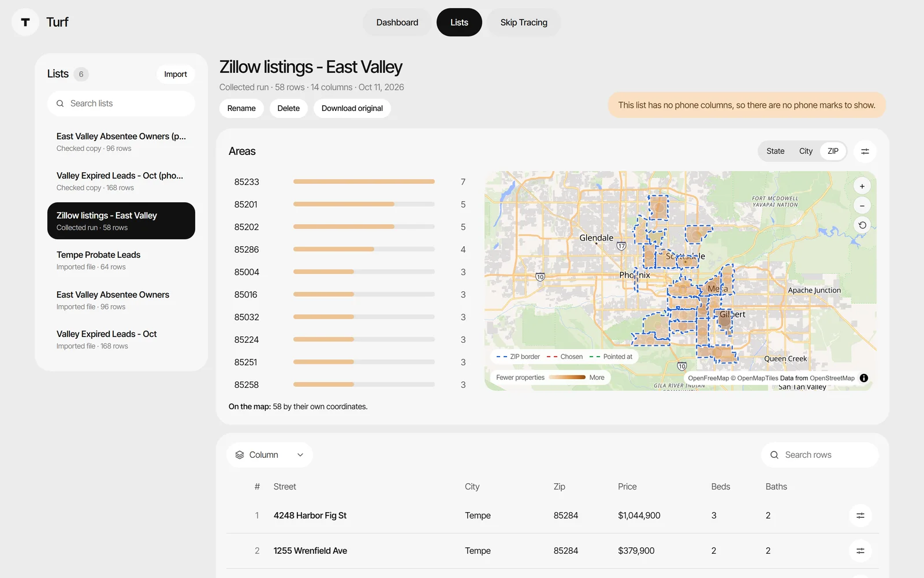924x578 pixels.
Task: Select ZIP 85004 row
Action: pos(350,272)
